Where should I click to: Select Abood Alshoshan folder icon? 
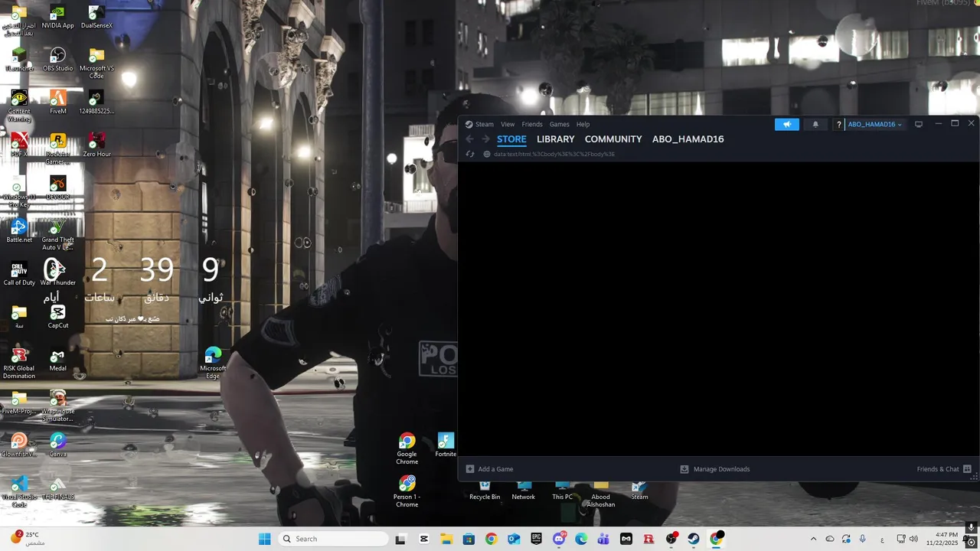601,495
